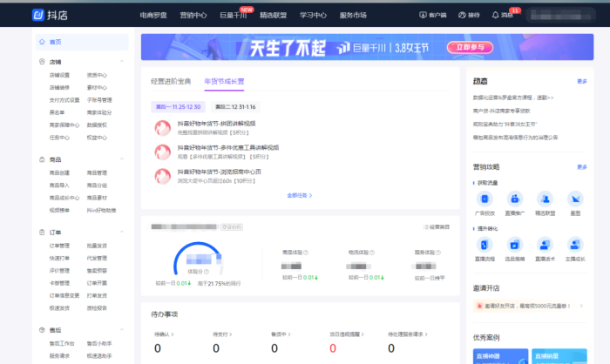
Task: Click the flame icon for 拼团讲解视频 task
Action: tap(163, 128)
